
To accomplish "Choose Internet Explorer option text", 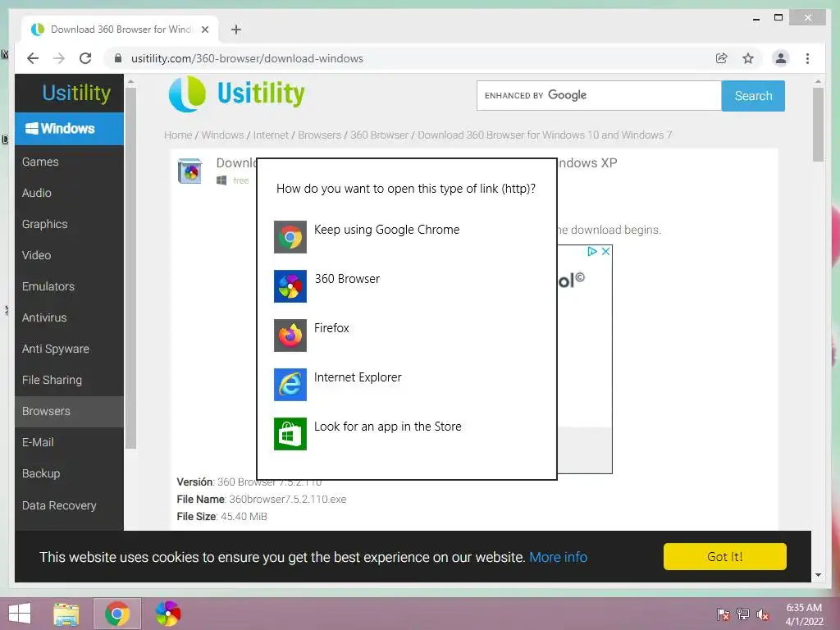I will pos(358,377).
